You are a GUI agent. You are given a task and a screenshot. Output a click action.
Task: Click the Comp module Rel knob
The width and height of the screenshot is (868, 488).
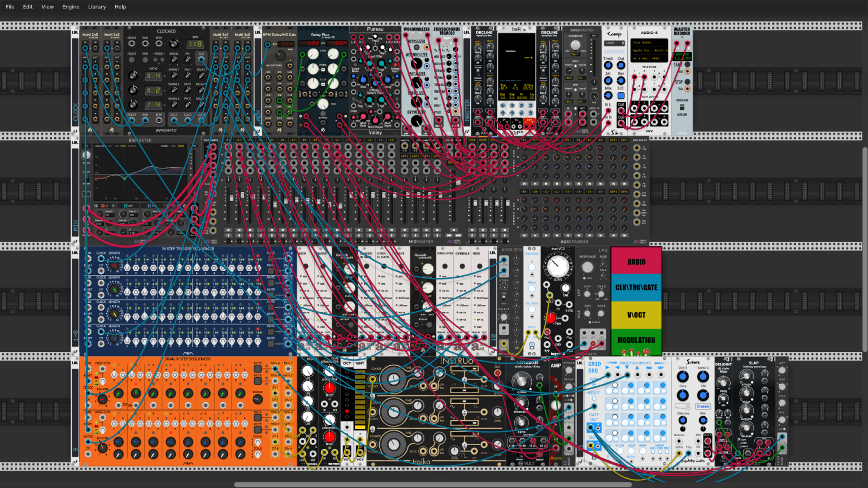pyautogui.click(x=621, y=81)
